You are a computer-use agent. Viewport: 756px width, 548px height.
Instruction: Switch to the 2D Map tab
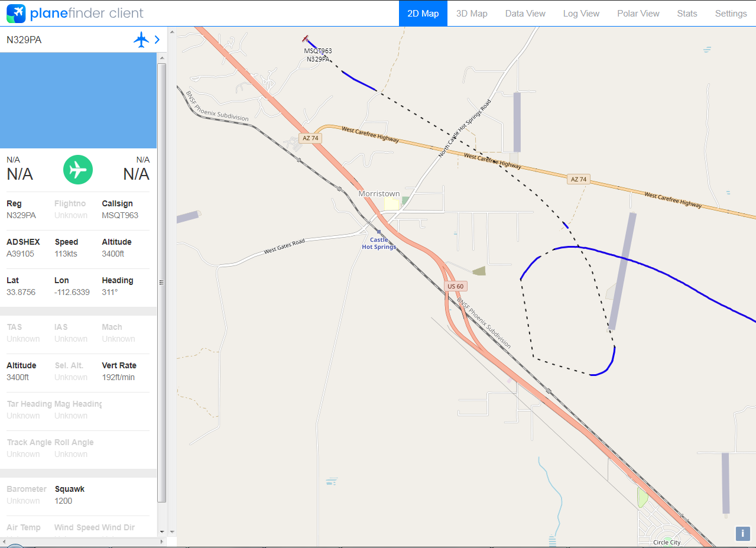click(x=423, y=14)
